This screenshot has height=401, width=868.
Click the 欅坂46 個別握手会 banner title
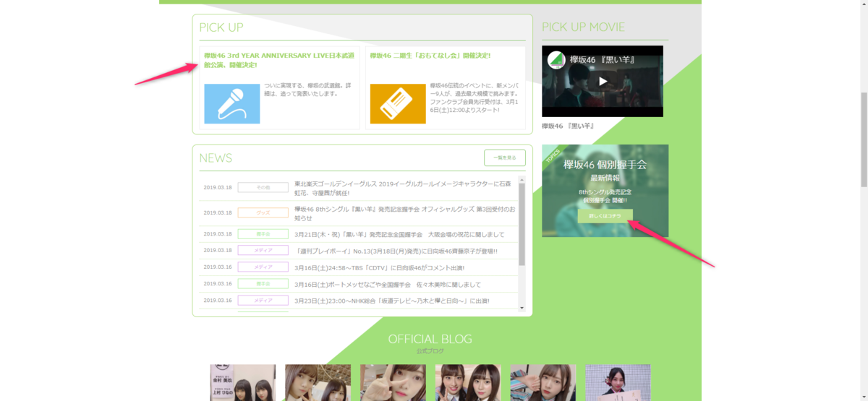605,165
